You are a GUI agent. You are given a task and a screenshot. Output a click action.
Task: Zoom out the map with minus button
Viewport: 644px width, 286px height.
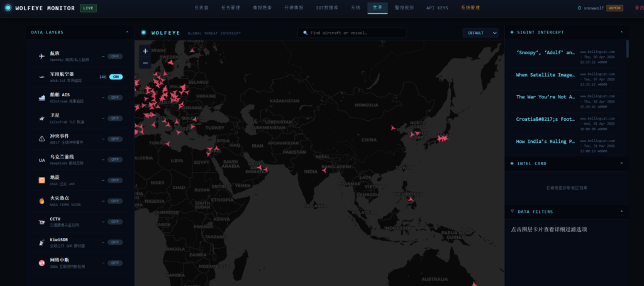coord(145,63)
